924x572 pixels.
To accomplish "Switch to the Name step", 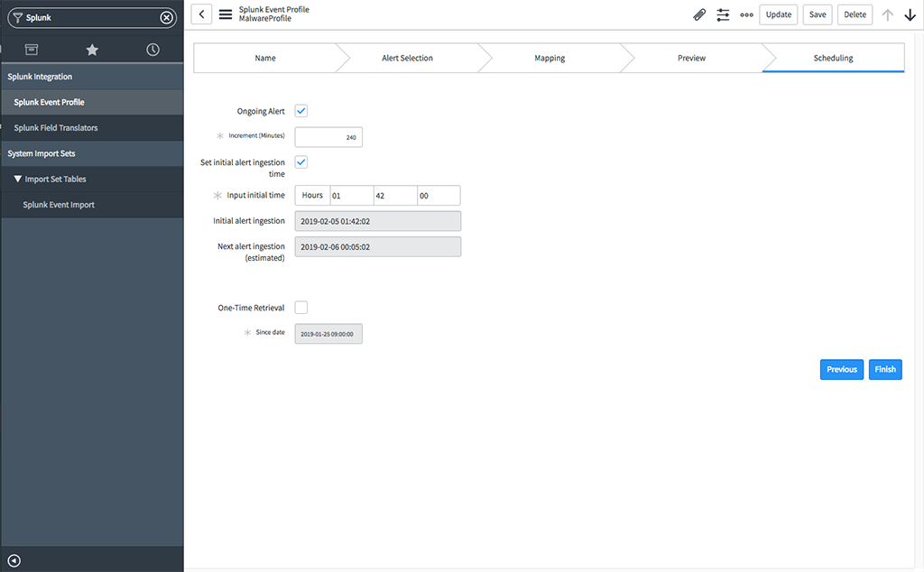I will click(265, 58).
